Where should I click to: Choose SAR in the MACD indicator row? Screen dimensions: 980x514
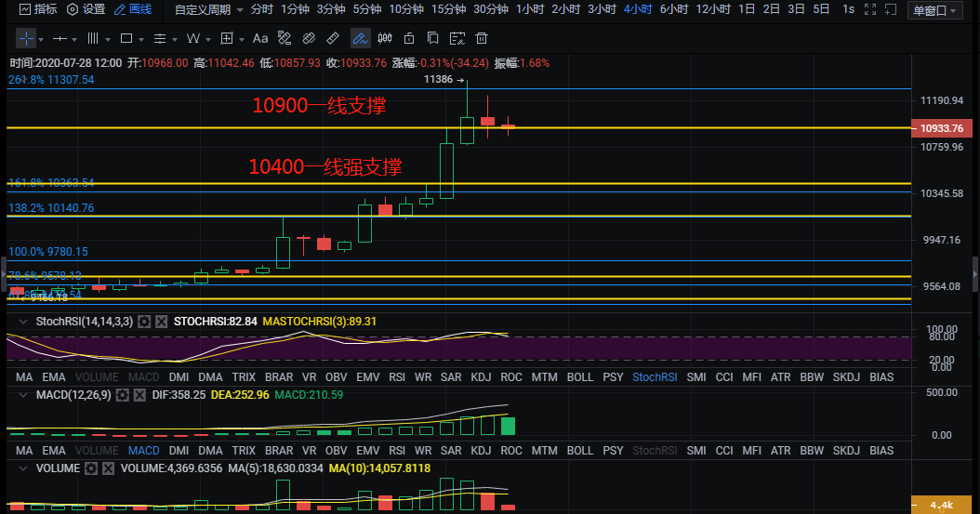coord(451,450)
